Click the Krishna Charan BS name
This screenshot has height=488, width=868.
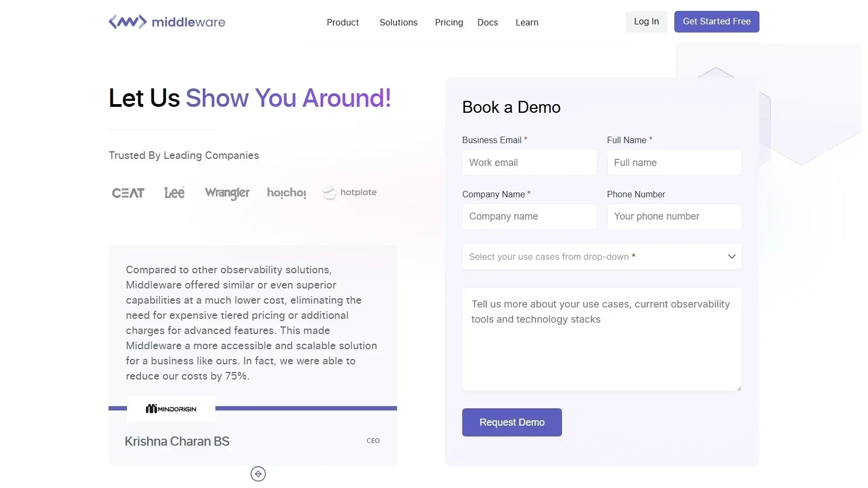click(x=177, y=441)
